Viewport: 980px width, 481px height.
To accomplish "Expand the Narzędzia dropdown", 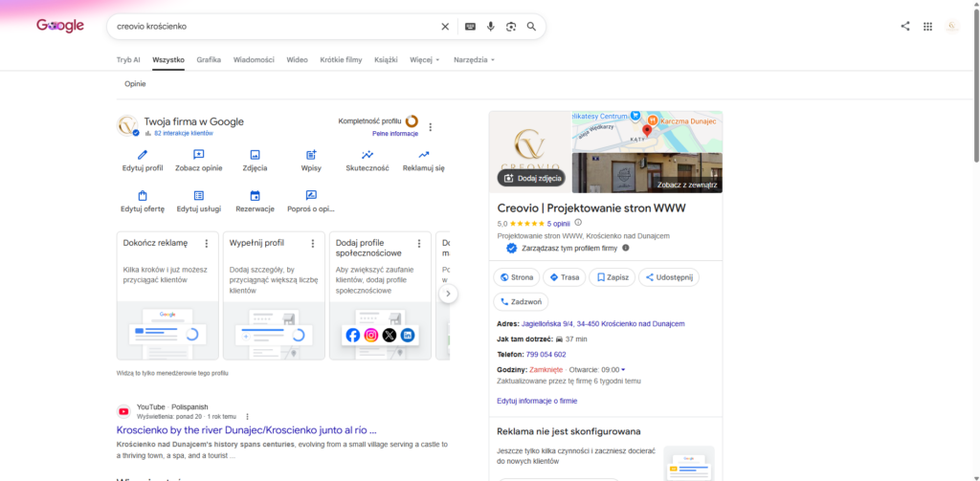I will tap(475, 60).
